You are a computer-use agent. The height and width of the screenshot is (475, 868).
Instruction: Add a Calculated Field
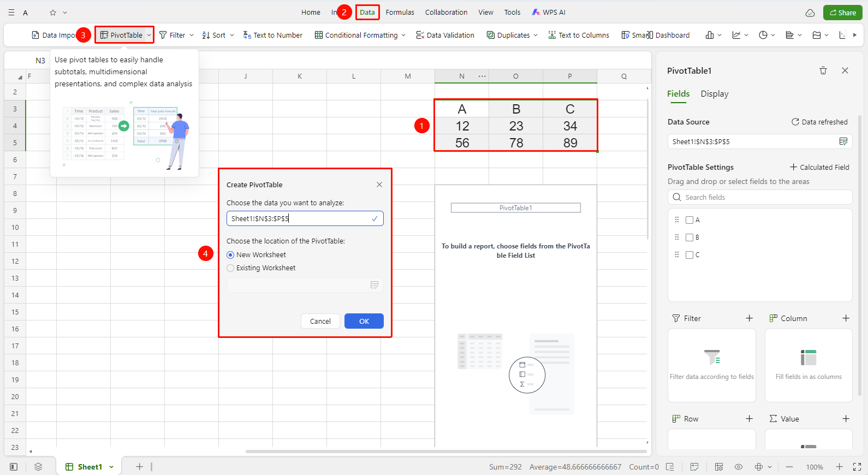point(819,167)
